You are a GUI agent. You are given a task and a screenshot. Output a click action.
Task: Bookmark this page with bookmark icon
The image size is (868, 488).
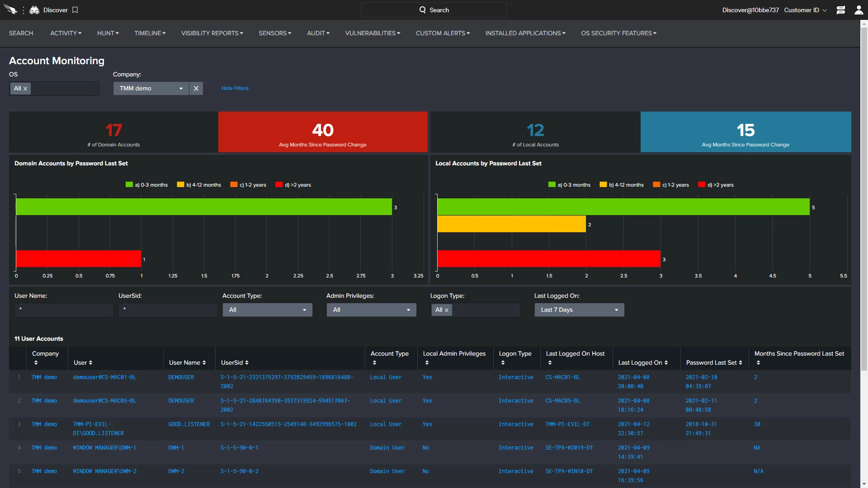tap(75, 10)
